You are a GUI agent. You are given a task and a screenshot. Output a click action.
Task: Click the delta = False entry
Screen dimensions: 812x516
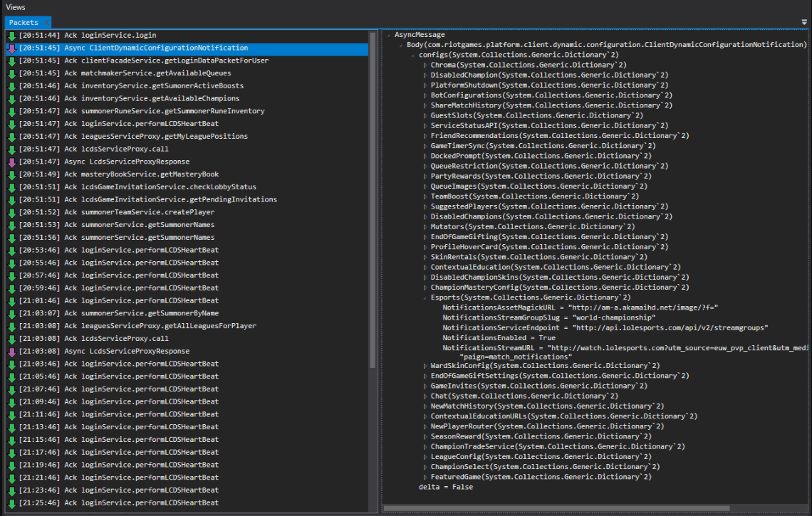[x=445, y=487]
